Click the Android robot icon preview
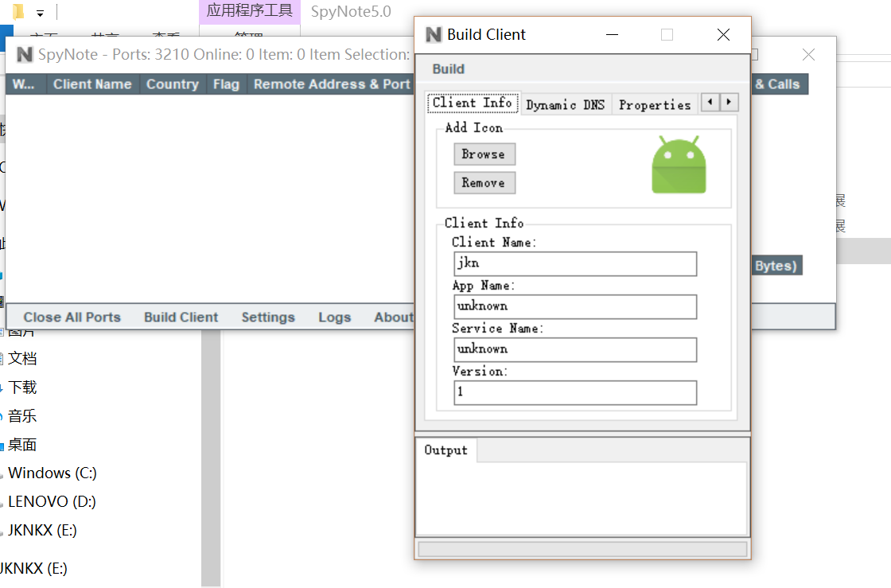This screenshot has width=891, height=588. 679,165
